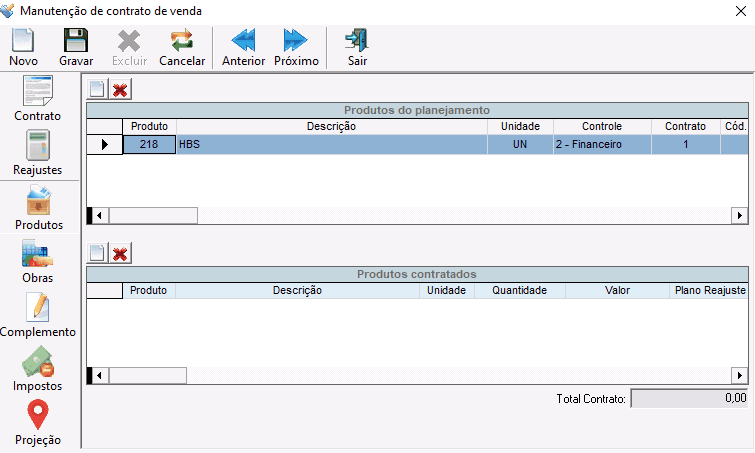Click contratados grid's right scroll arrow
Viewport: 755px width, 453px height.
(x=740, y=375)
